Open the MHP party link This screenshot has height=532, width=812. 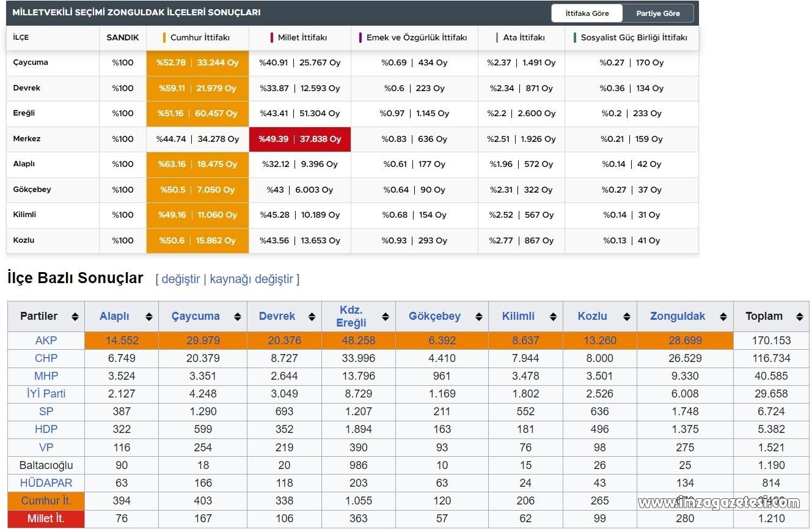pyautogui.click(x=46, y=376)
